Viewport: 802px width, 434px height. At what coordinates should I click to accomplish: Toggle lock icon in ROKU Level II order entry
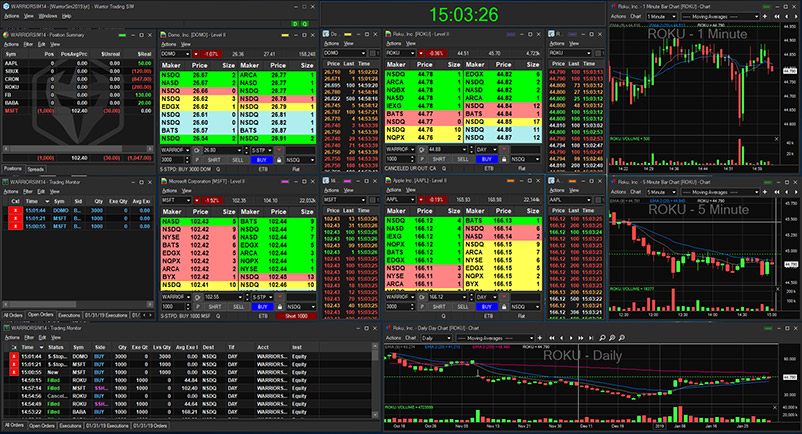coord(504,159)
